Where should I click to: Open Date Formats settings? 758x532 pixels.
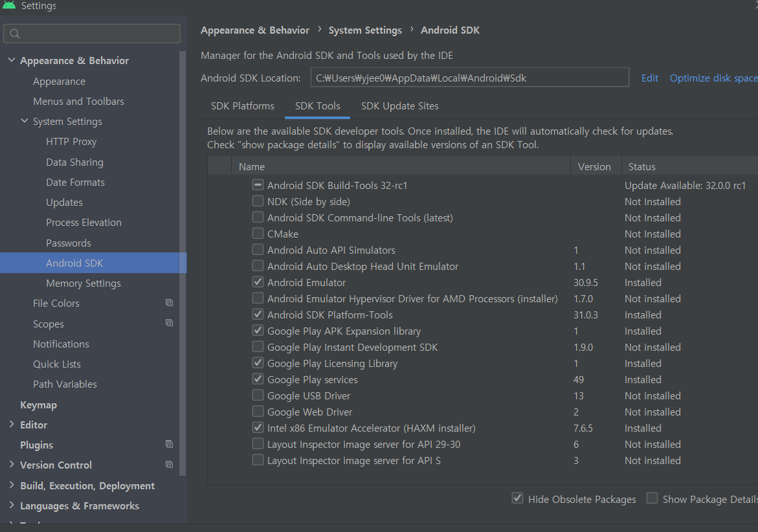[x=75, y=182]
